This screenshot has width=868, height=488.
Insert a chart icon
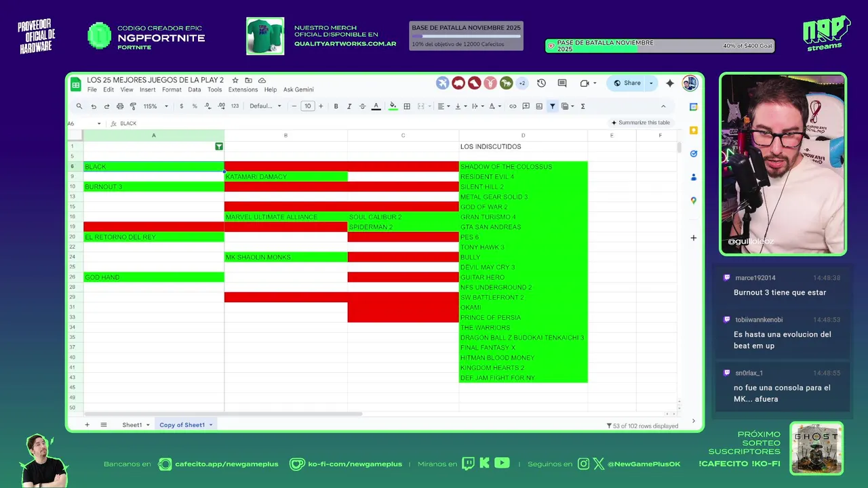click(539, 106)
